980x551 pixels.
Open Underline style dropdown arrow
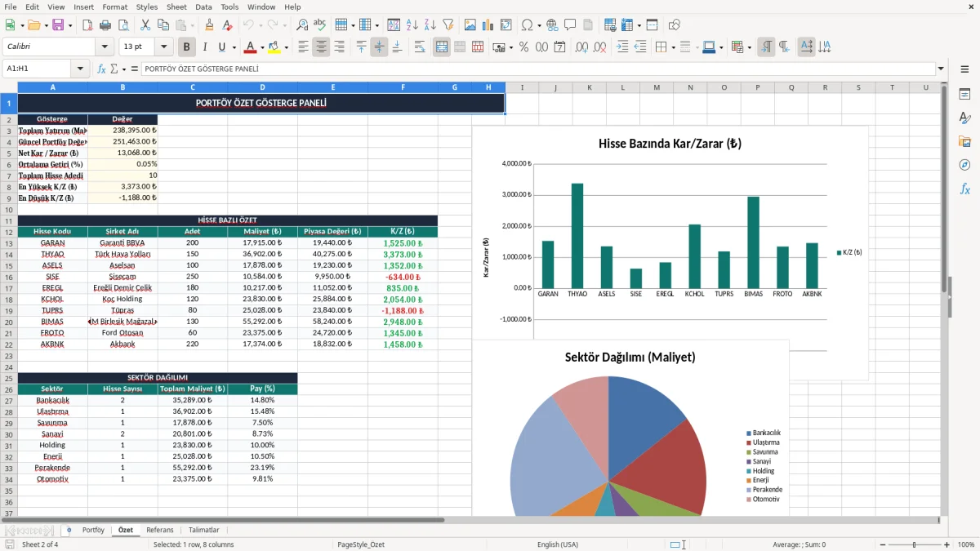[234, 47]
